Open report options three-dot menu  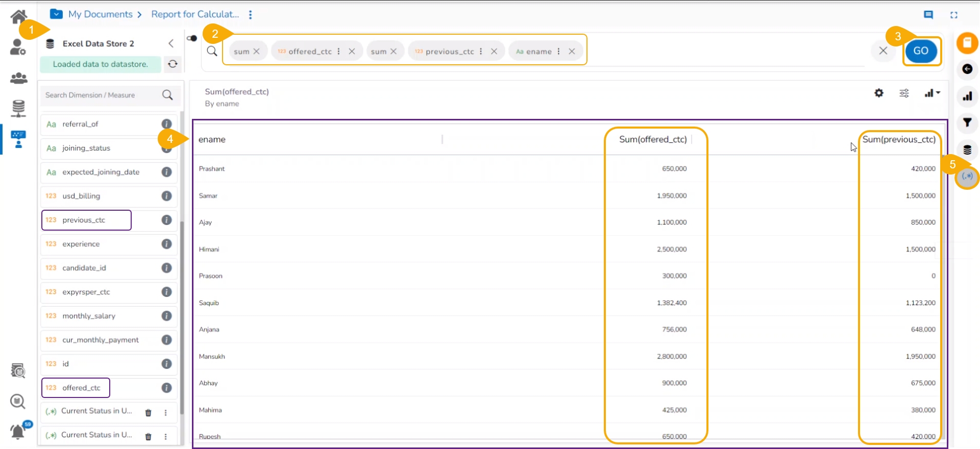[x=250, y=15]
